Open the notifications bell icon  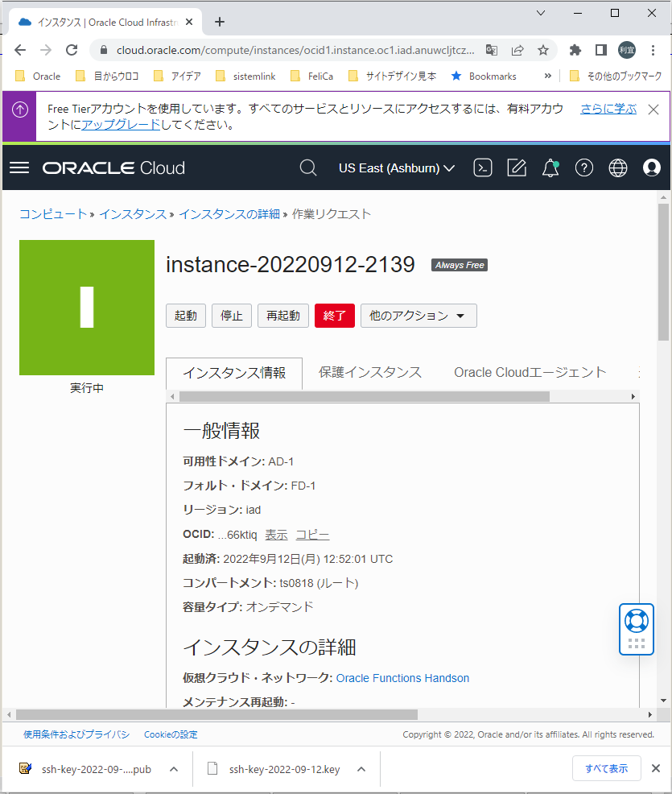pos(550,167)
